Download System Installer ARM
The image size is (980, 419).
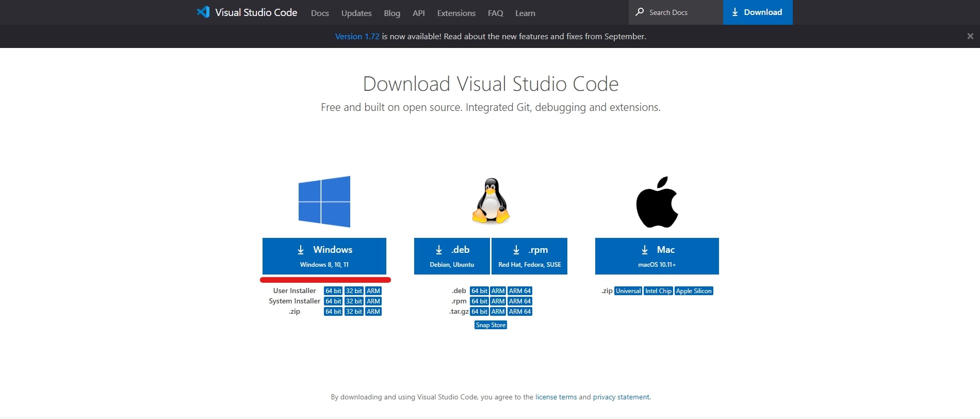(x=373, y=301)
